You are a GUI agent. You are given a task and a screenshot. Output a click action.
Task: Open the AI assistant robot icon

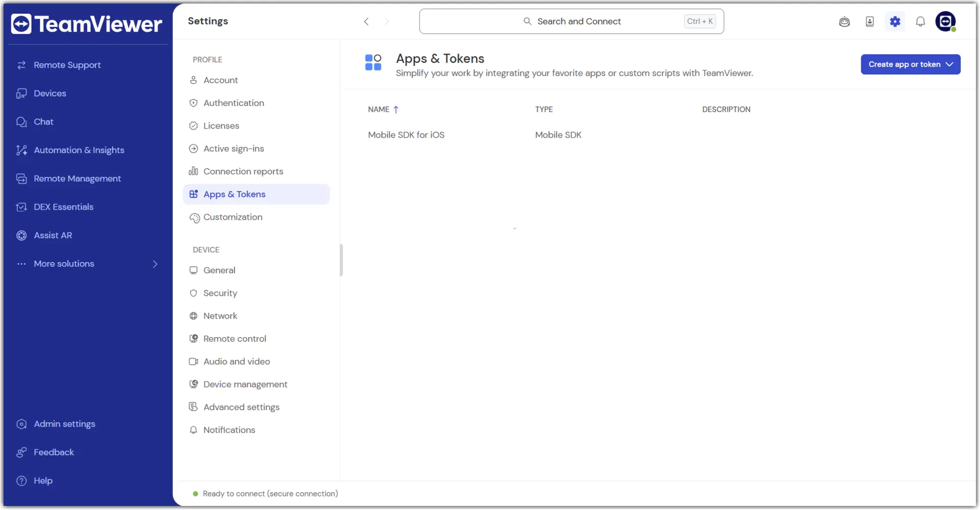pos(844,21)
